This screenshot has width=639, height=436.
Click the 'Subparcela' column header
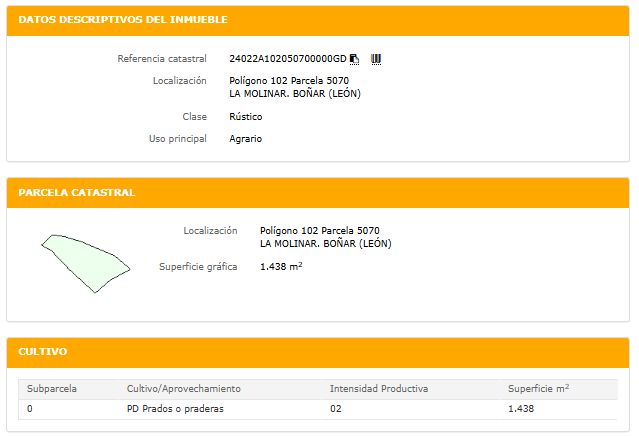pos(52,388)
